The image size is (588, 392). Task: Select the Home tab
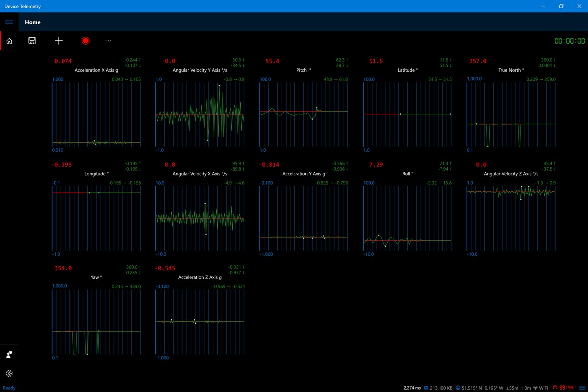33,22
